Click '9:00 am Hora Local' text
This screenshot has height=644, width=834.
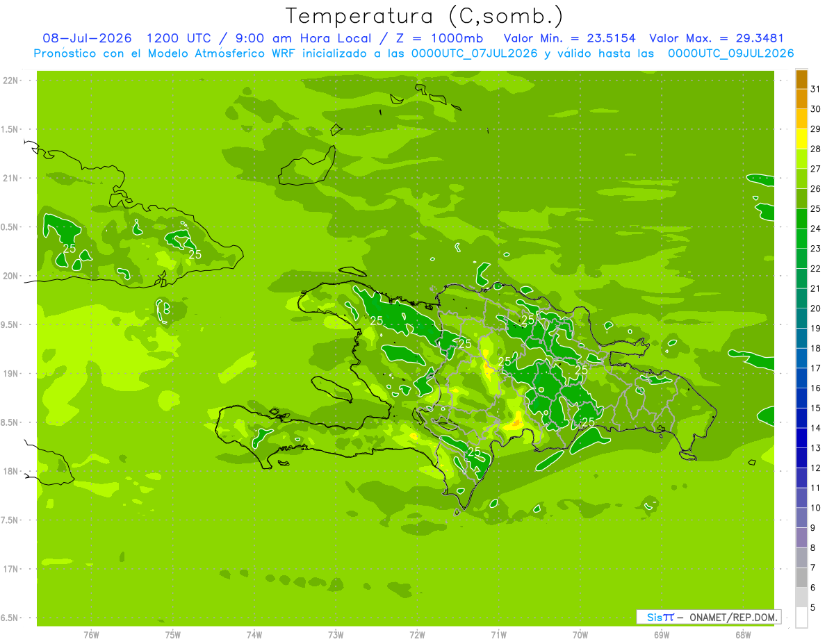pyautogui.click(x=304, y=38)
